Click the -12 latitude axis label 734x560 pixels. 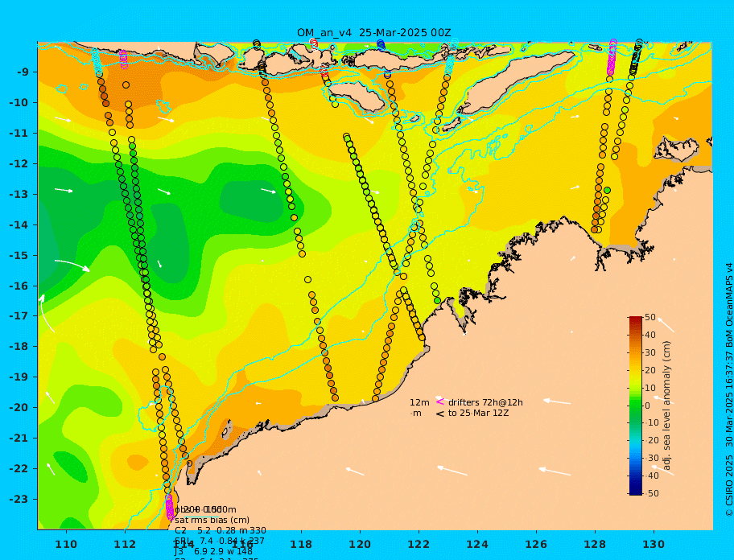[19, 164]
